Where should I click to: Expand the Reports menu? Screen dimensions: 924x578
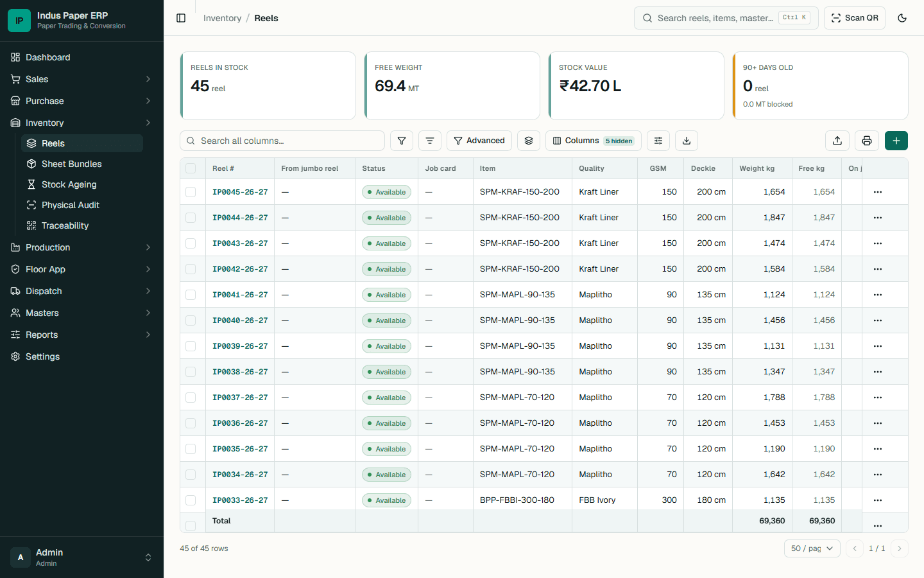click(81, 335)
